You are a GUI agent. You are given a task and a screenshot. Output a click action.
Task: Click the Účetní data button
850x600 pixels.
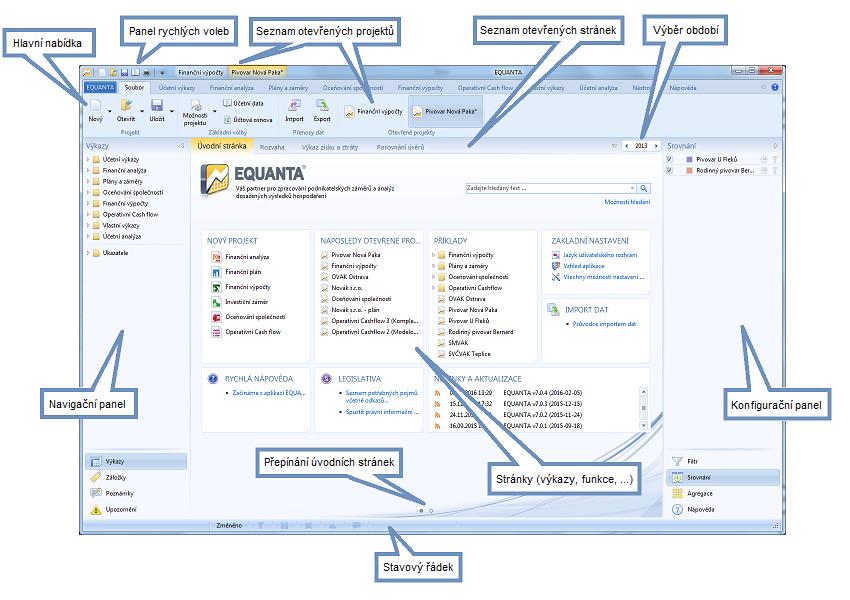click(243, 103)
